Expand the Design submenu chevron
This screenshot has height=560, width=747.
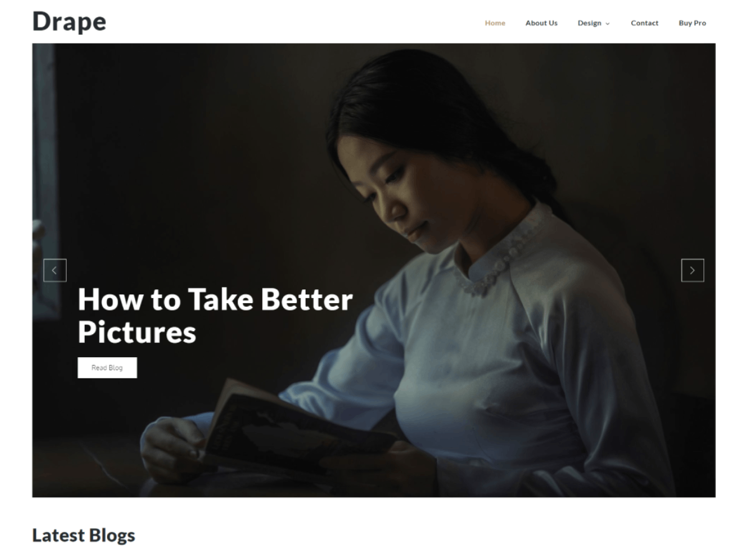(x=608, y=24)
